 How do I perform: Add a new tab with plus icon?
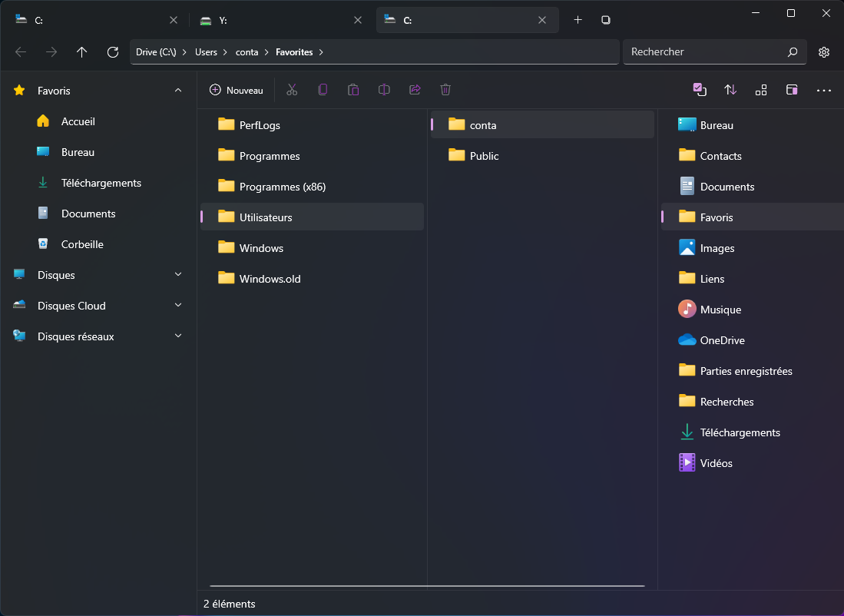coord(578,20)
